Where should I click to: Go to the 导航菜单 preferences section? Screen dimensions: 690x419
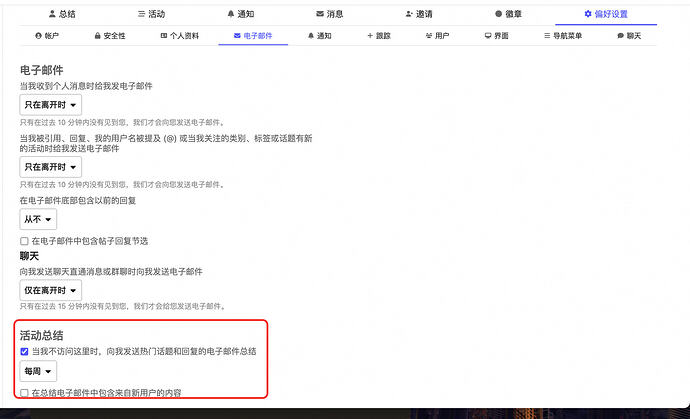562,36
